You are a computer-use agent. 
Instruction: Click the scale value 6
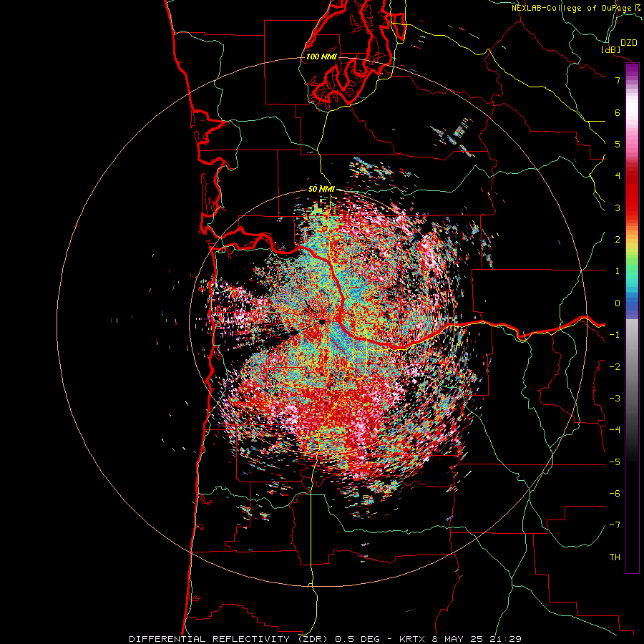pos(618,112)
